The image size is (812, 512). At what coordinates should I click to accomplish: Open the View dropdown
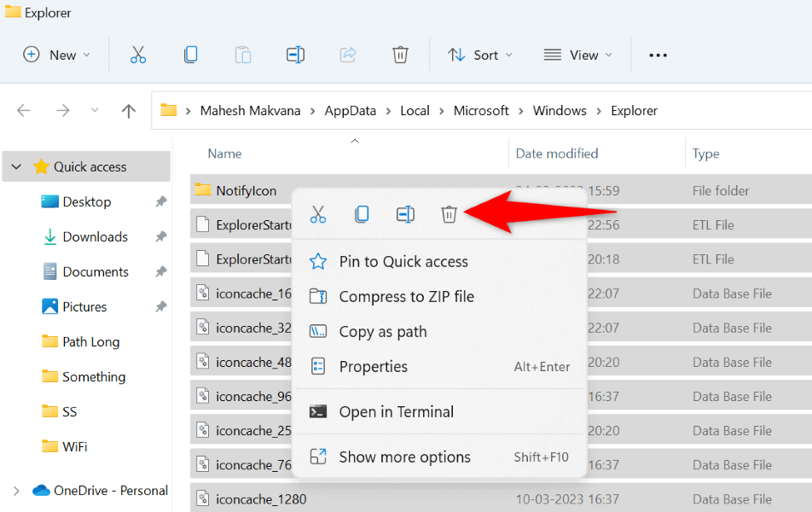pos(578,55)
